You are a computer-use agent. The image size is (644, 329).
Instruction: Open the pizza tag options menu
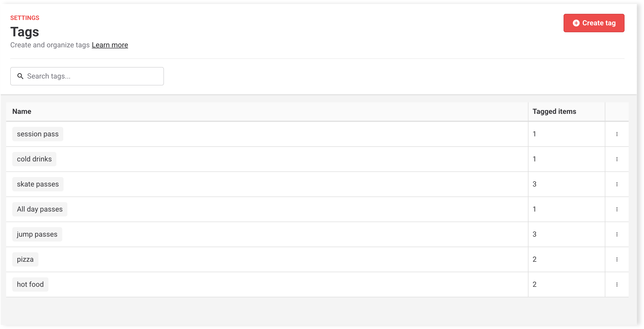617,259
